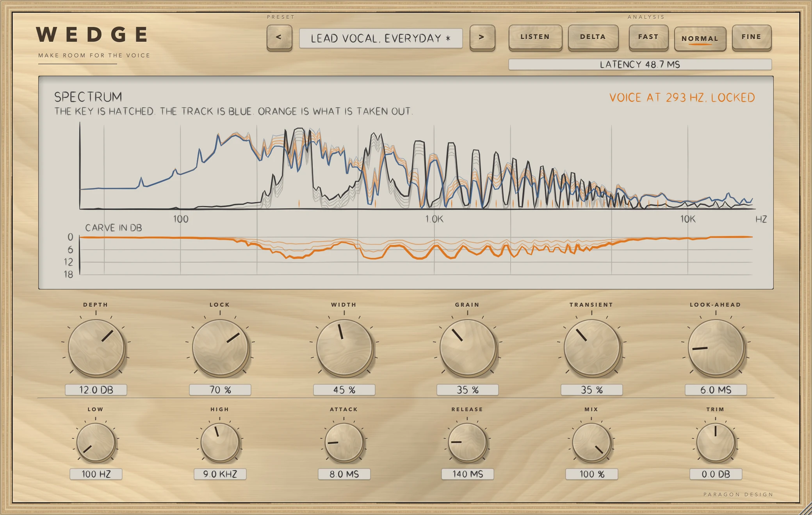
Task: Click the 45 % width value field
Action: 344,390
